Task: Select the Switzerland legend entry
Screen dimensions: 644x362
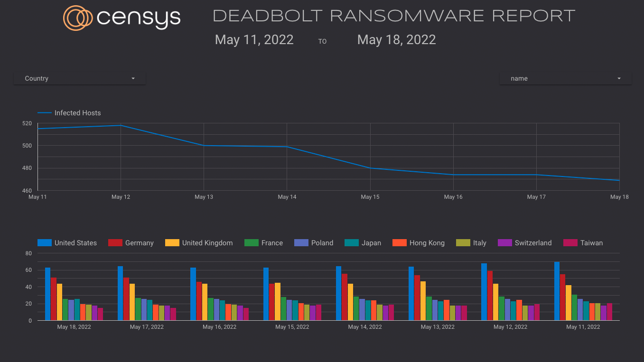Action: pyautogui.click(x=525, y=242)
